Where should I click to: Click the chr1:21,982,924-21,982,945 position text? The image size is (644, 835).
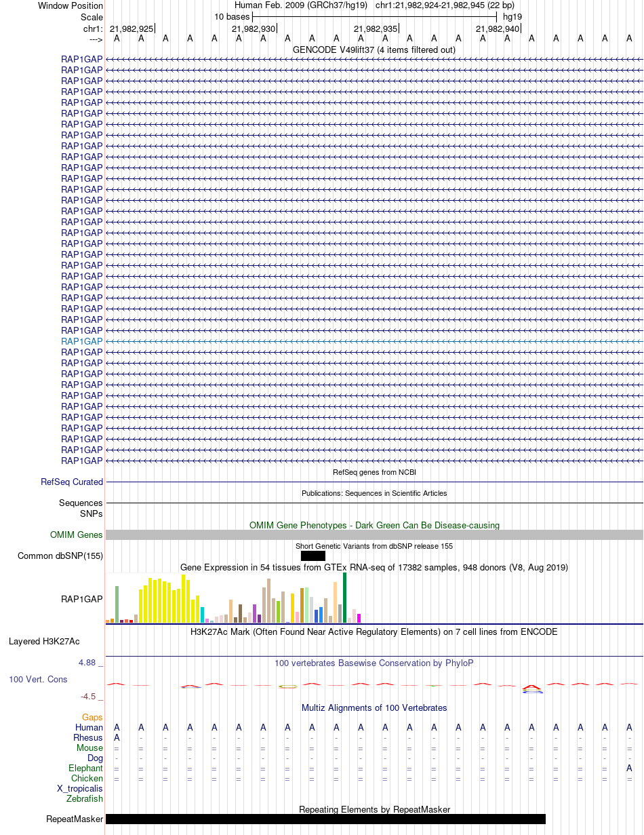click(x=445, y=5)
